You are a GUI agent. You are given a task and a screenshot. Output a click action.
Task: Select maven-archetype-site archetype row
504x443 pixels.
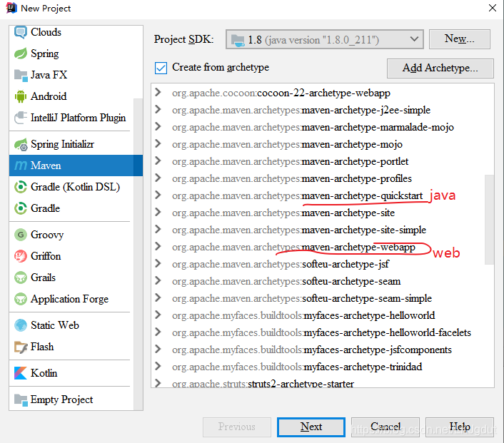[x=323, y=213]
